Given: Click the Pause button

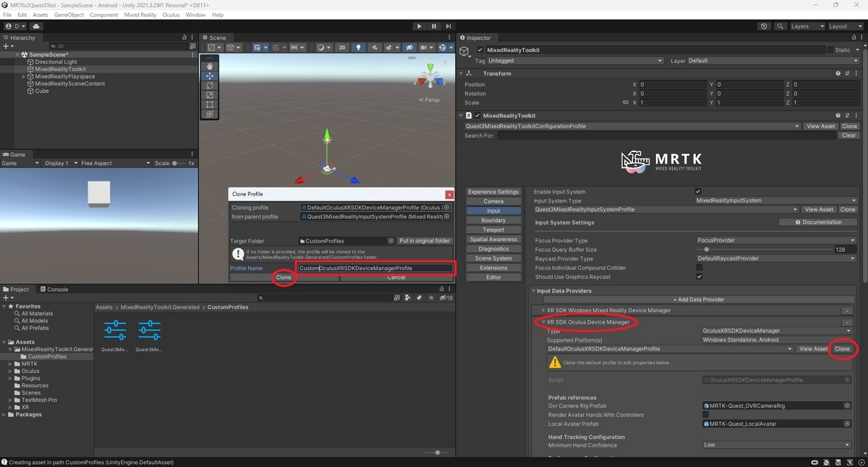Looking at the screenshot, I should tap(434, 26).
